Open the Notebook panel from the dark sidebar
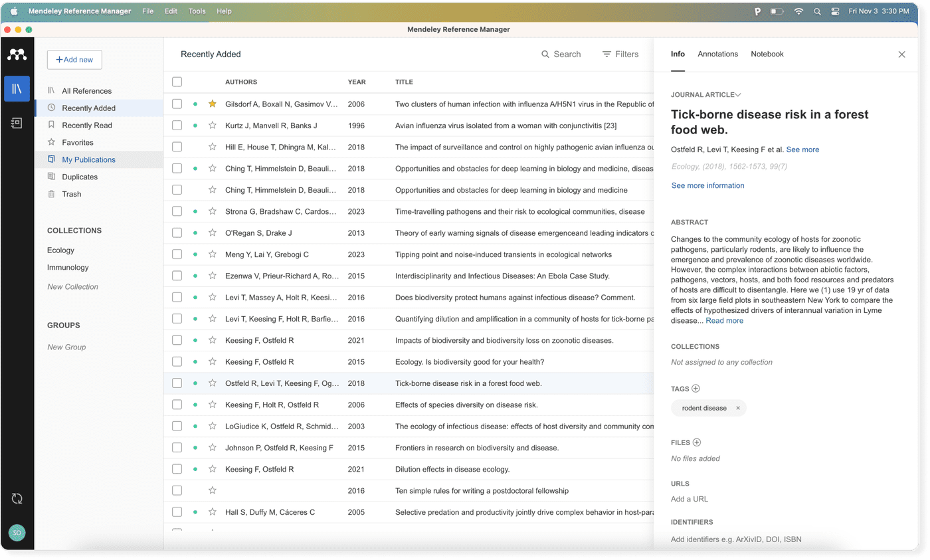The image size is (930, 560). [x=17, y=122]
